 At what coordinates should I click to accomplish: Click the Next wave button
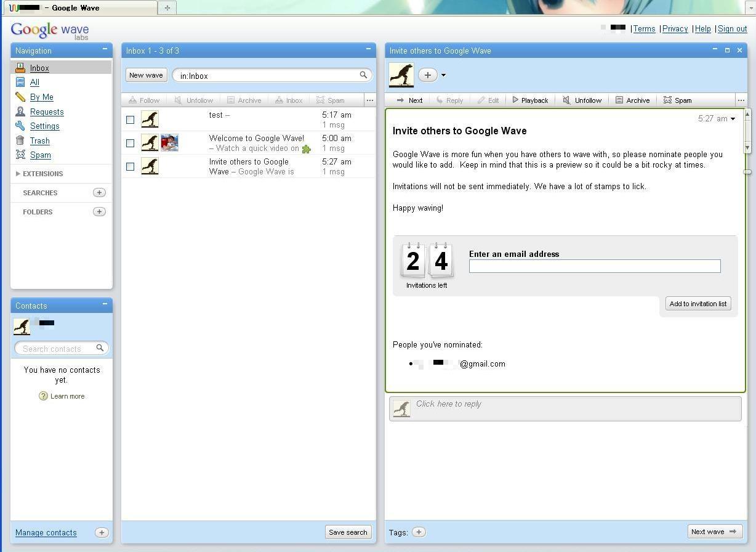715,532
